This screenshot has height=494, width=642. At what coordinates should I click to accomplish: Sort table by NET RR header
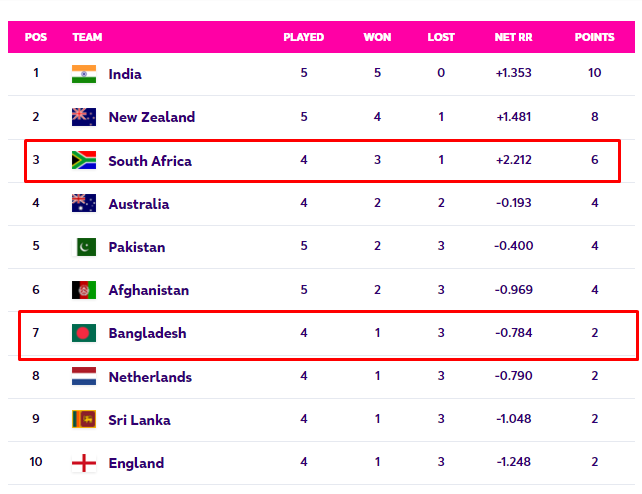513,37
